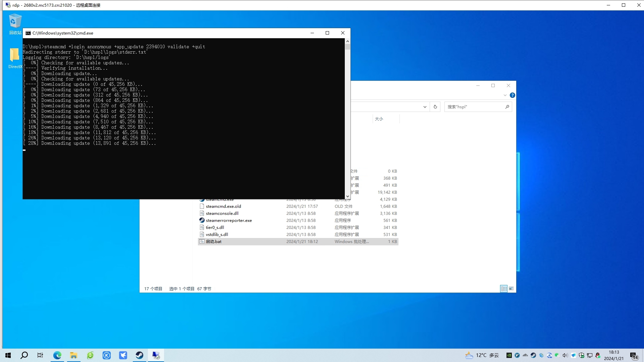Select the vstdlib_s.dll file
Viewport: 644px width, 362px height.
pyautogui.click(x=217, y=235)
